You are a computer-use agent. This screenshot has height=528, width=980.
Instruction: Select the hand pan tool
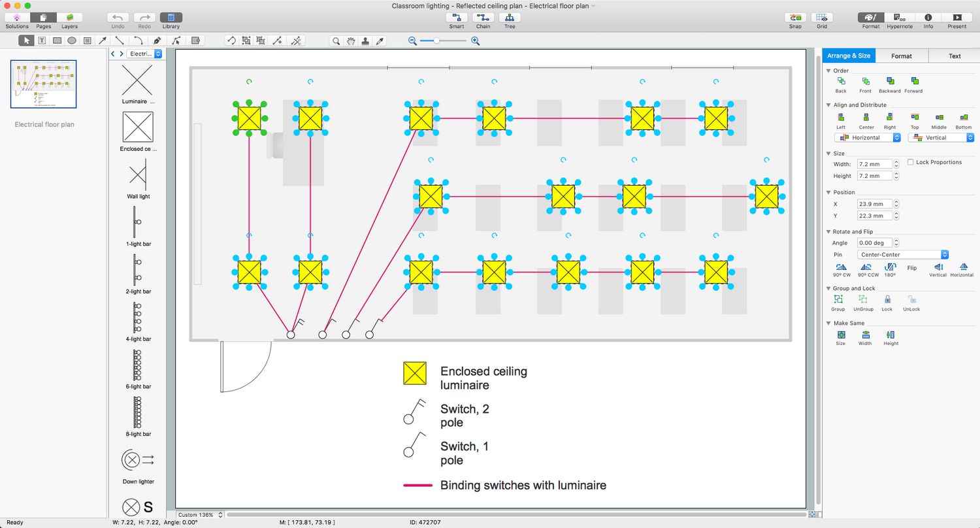(x=351, y=41)
